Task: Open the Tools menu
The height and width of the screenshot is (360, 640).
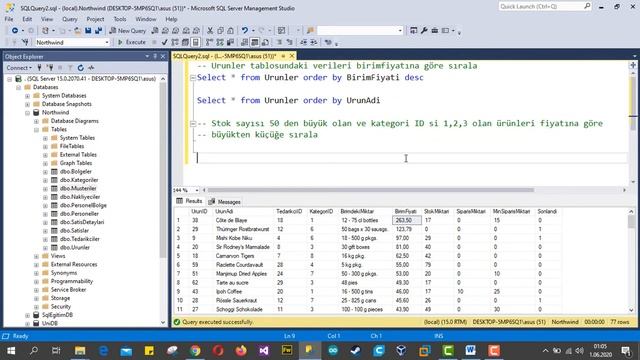Action: pos(120,19)
